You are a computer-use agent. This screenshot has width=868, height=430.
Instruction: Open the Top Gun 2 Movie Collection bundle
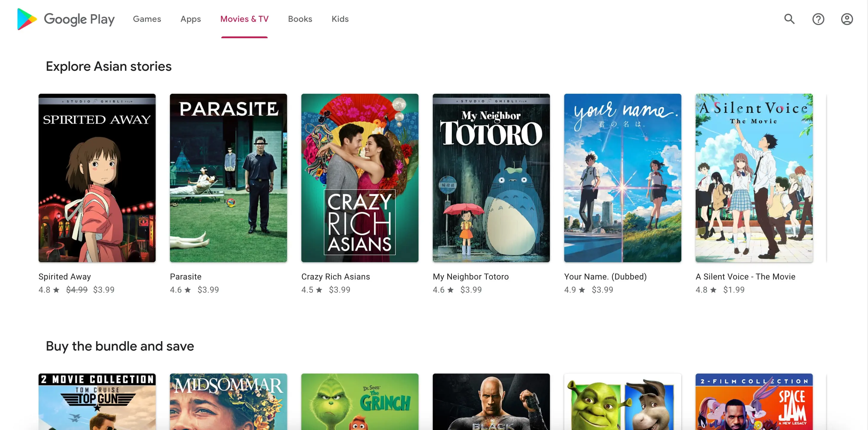pos(97,402)
